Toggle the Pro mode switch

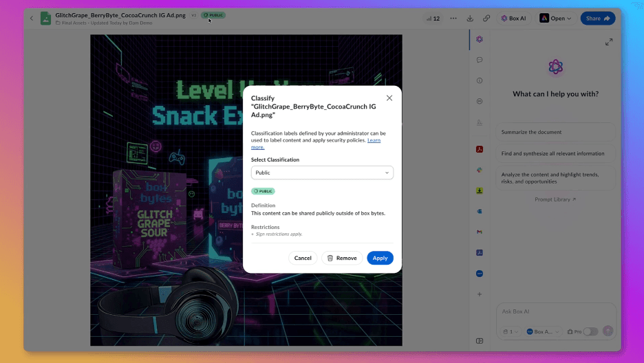pos(590,331)
